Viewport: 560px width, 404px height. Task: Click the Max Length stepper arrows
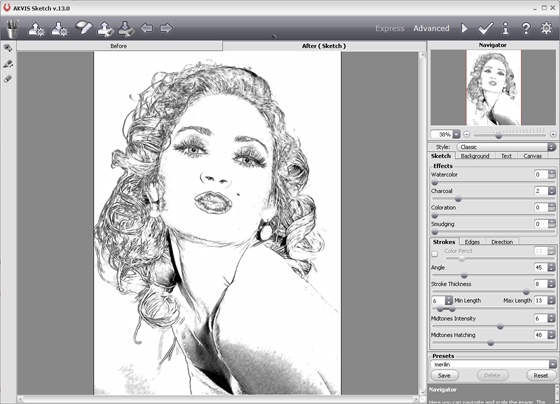552,300
